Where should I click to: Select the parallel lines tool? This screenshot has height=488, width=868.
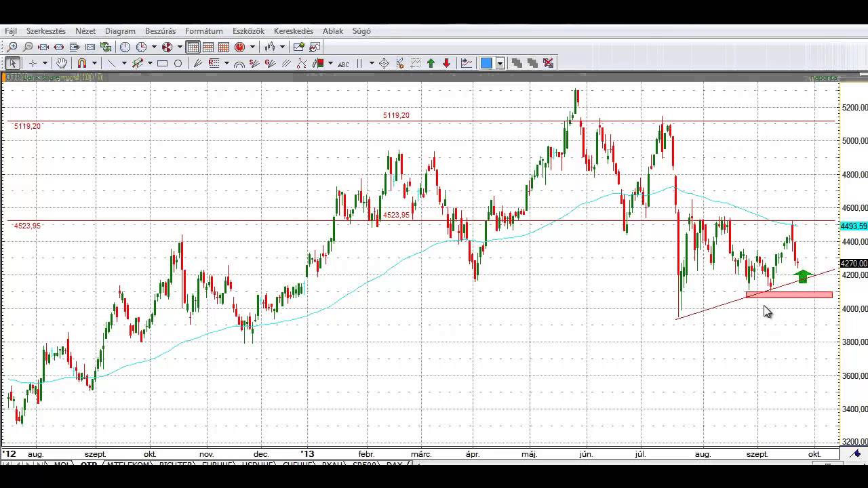coord(286,63)
